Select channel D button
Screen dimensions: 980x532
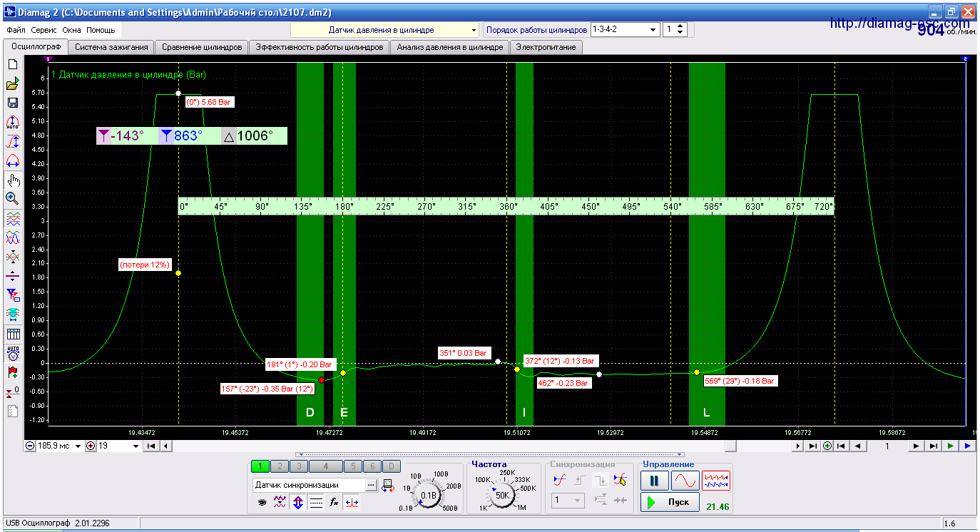390,466
